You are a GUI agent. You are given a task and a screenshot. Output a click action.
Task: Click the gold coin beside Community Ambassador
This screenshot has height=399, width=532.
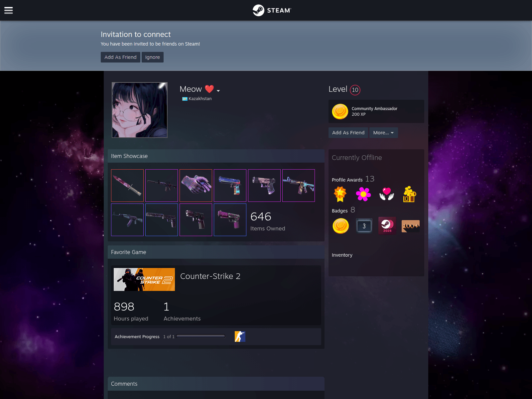[x=340, y=111]
